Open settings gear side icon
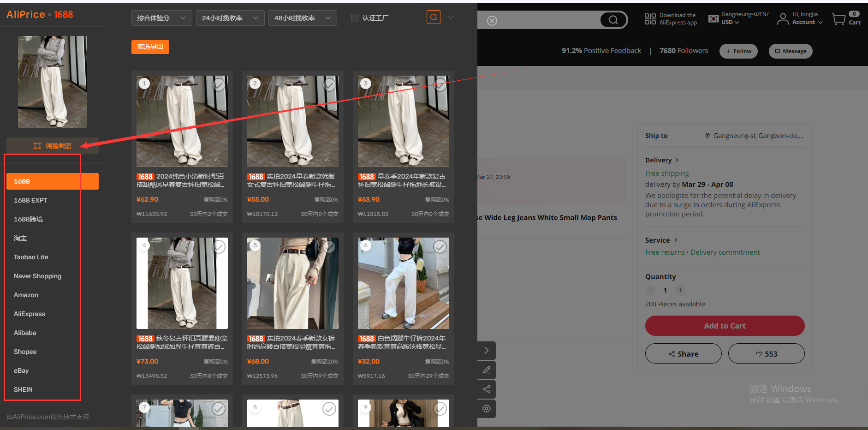The width and height of the screenshot is (868, 430). (x=487, y=409)
